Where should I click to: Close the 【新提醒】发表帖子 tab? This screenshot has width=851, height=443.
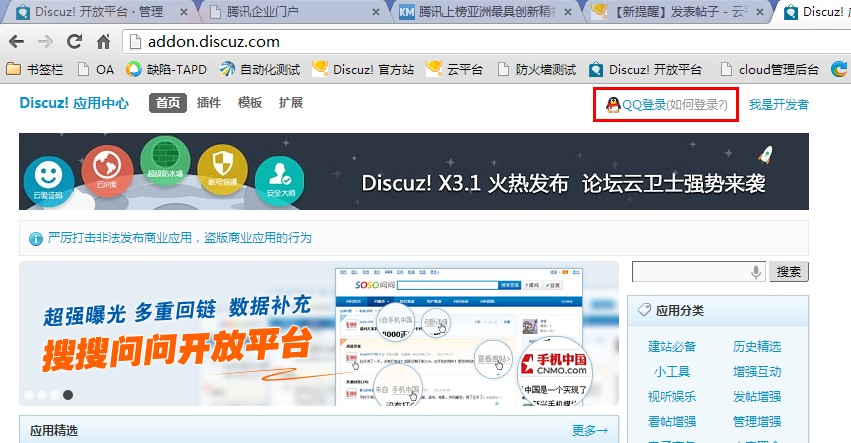760,12
